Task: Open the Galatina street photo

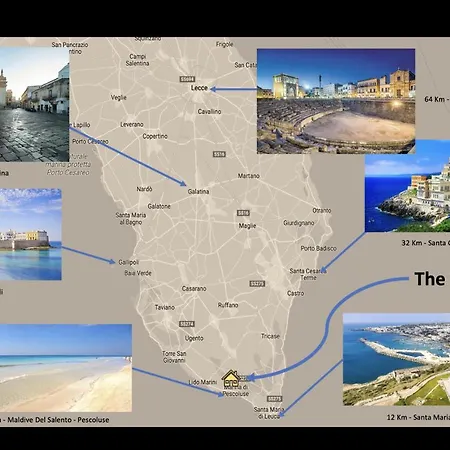Action: pyautogui.click(x=34, y=104)
